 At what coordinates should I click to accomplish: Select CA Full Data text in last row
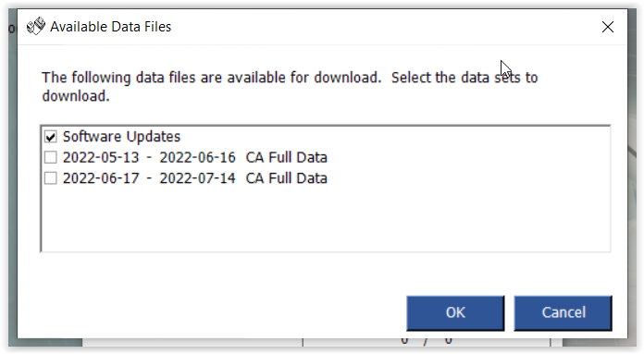(286, 178)
